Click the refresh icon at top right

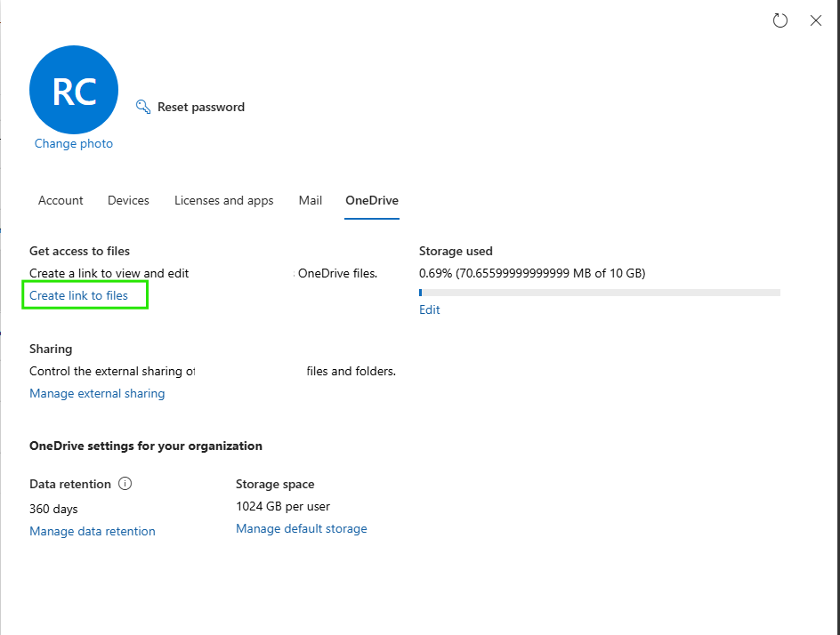[780, 20]
